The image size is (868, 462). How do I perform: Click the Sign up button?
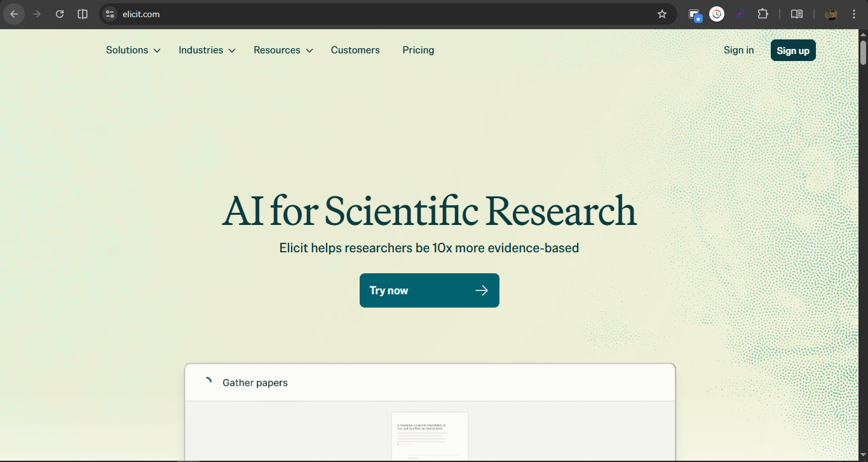pyautogui.click(x=792, y=50)
